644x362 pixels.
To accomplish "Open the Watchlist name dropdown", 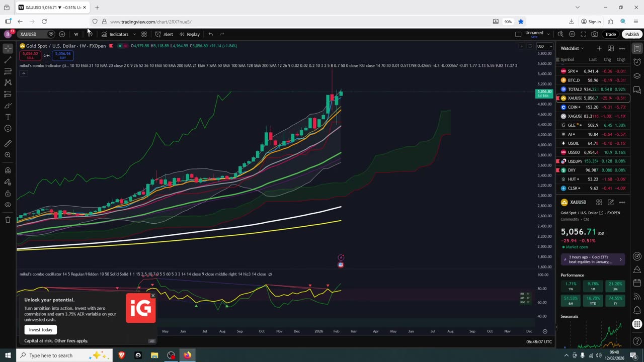I will [573, 48].
